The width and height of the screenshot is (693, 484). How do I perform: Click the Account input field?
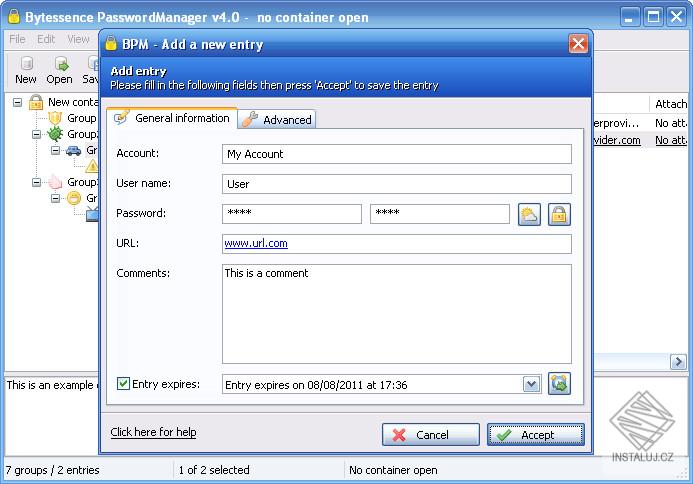(397, 154)
